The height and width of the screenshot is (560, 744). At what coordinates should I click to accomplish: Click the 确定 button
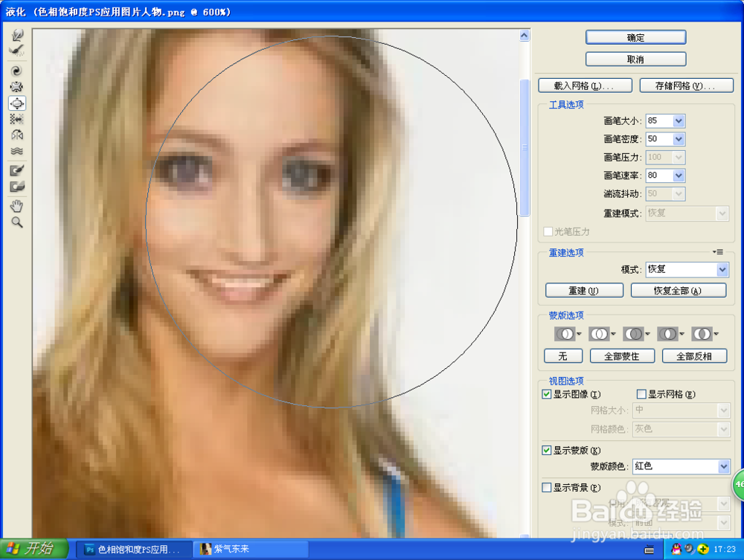(x=635, y=37)
